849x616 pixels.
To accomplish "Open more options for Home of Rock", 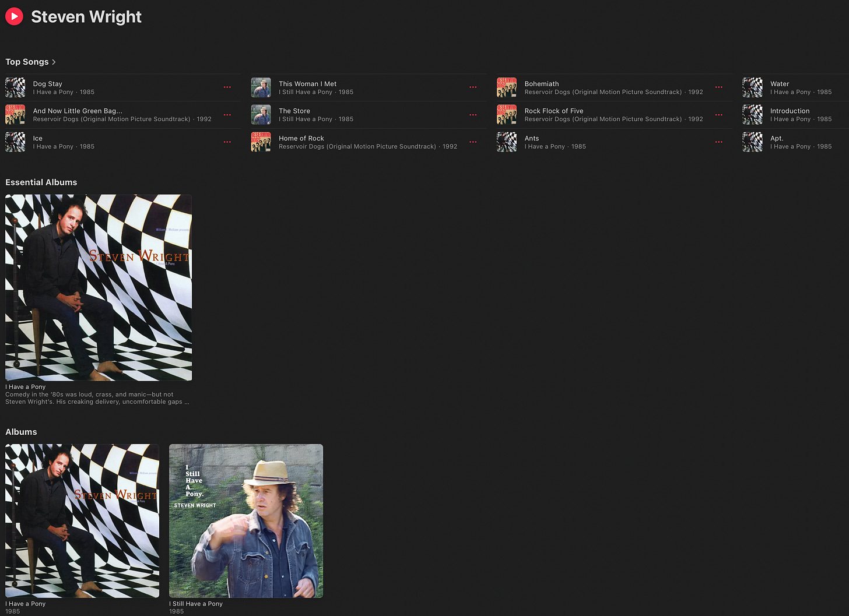I will point(473,142).
